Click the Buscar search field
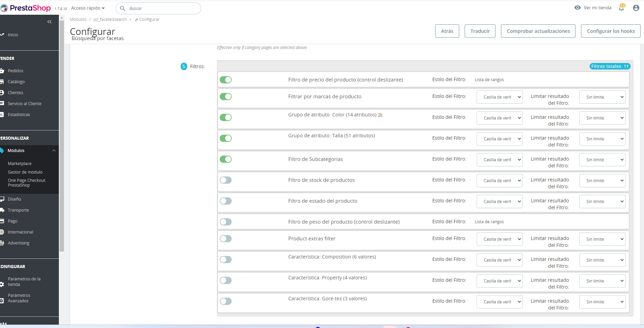644x328 pixels. pos(158,9)
